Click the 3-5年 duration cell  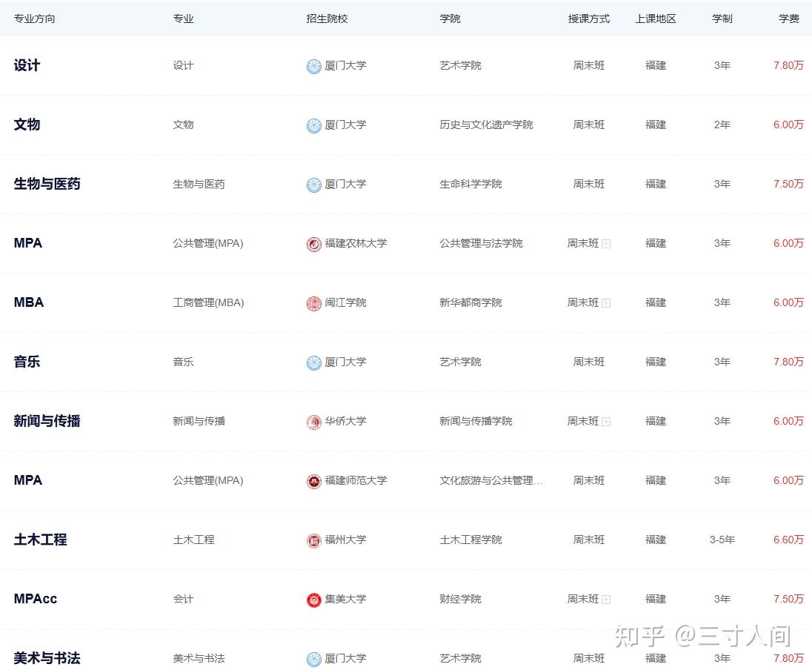pyautogui.click(x=722, y=540)
